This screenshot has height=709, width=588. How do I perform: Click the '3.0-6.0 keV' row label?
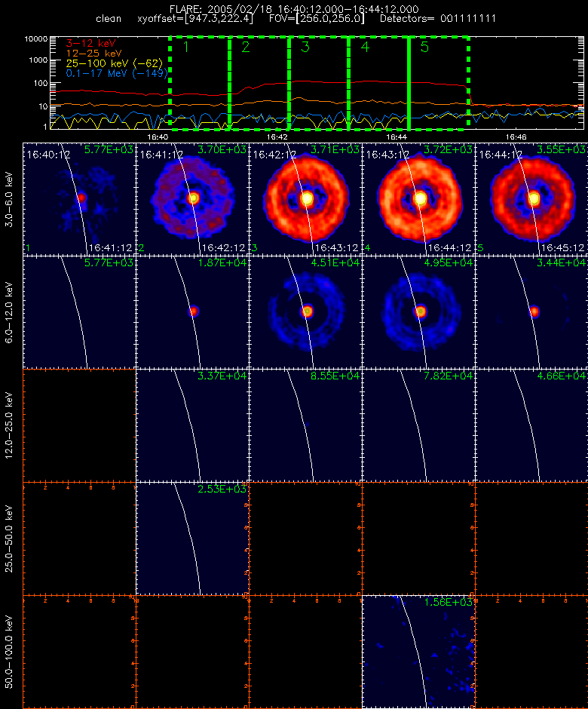click(x=9, y=199)
